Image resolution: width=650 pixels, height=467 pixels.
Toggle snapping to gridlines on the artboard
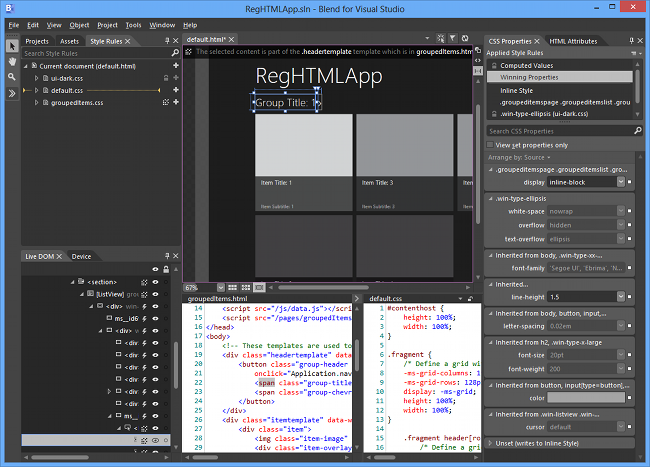[x=246, y=287]
